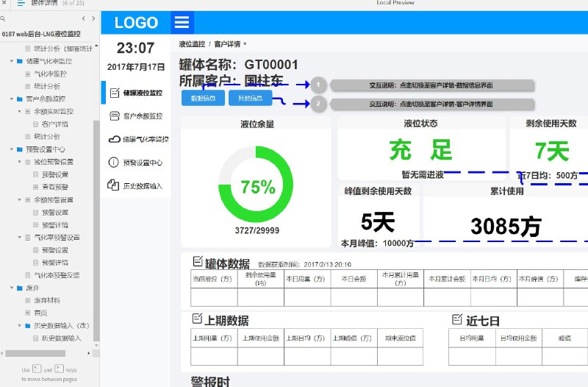588x387 pixels.
Task: Select 储罐液位监控 in the app sidebar menu
Action: [136, 93]
